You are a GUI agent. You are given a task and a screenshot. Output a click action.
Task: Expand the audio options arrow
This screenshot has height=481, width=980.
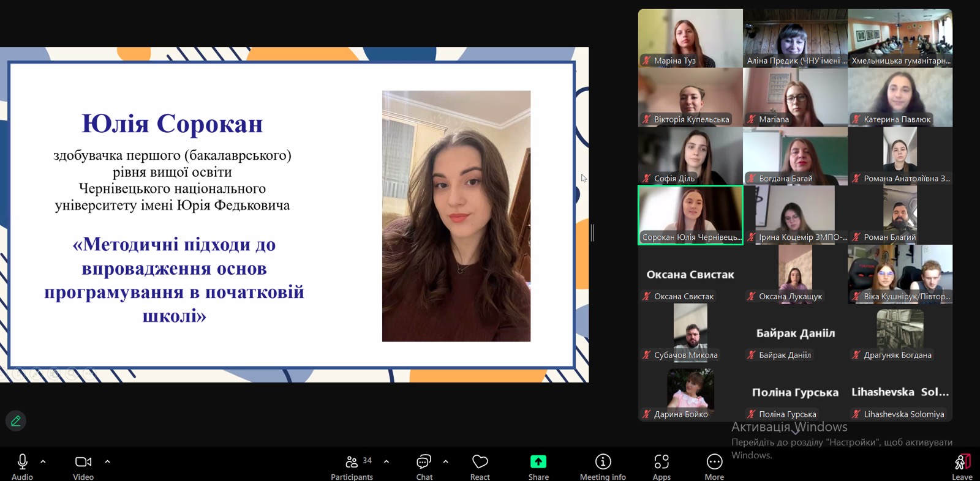click(43, 461)
